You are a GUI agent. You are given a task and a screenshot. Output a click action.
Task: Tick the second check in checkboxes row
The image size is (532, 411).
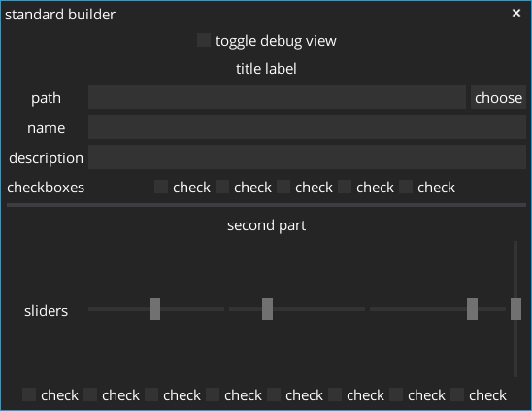coord(222,187)
